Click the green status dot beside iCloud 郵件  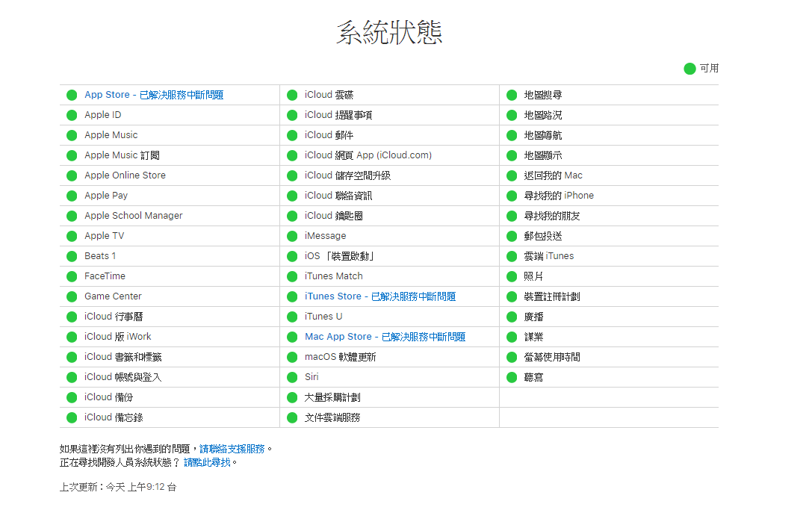tap(292, 135)
